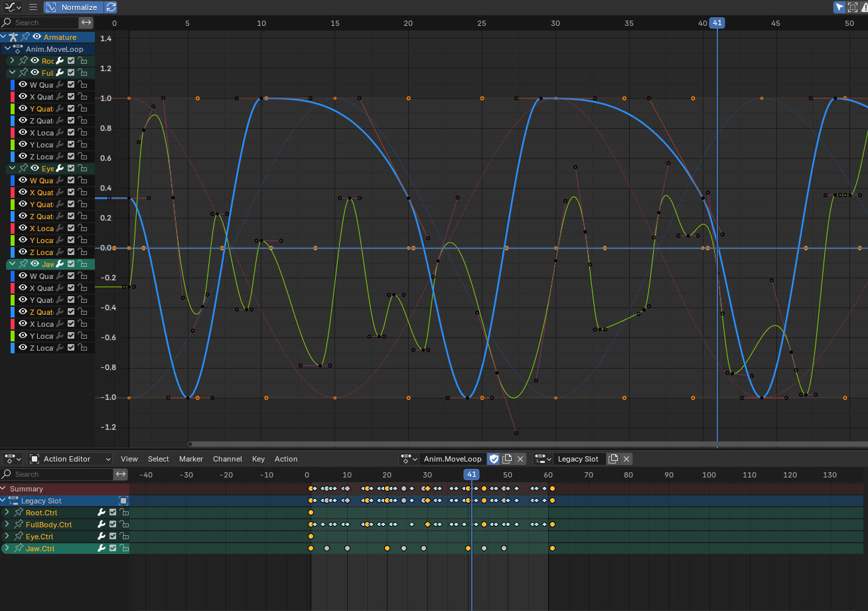Image resolution: width=868 pixels, height=611 pixels.
Task: Toggle the fake user shield for Anim.MoveLoop
Action: click(494, 459)
